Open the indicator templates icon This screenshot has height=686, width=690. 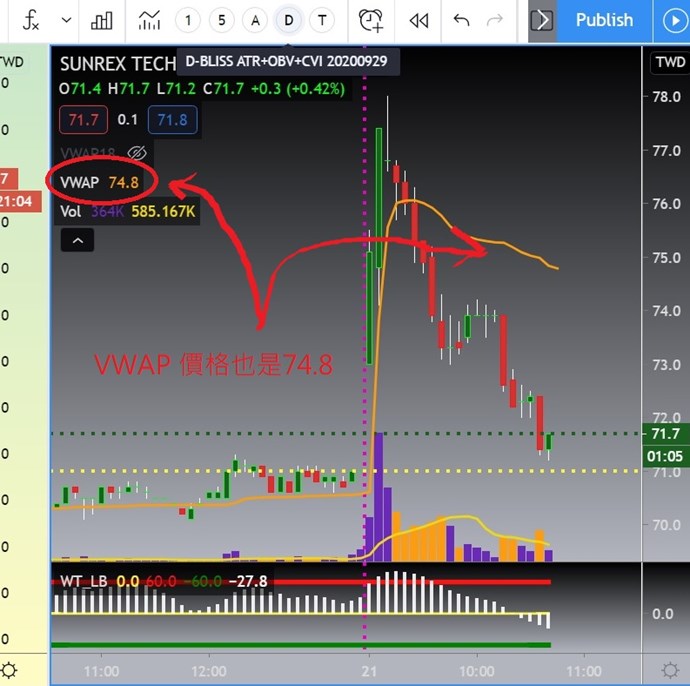pyautogui.click(x=149, y=20)
